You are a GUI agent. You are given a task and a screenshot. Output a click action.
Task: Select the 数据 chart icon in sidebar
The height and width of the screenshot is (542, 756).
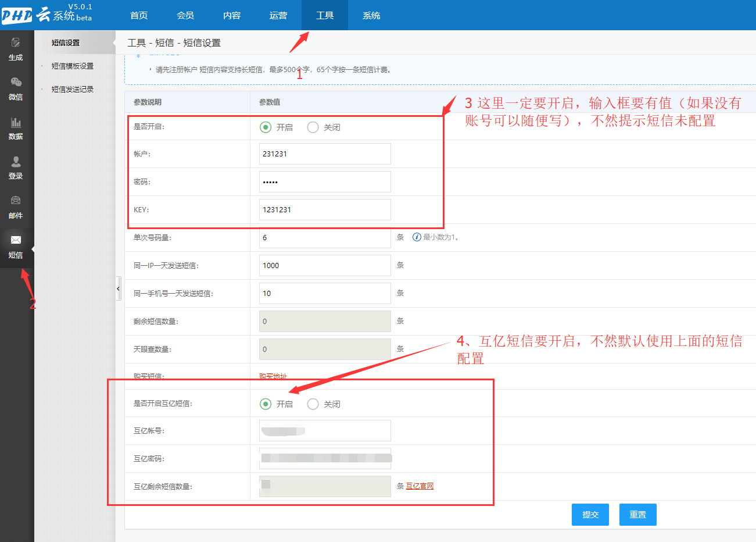tap(16, 123)
